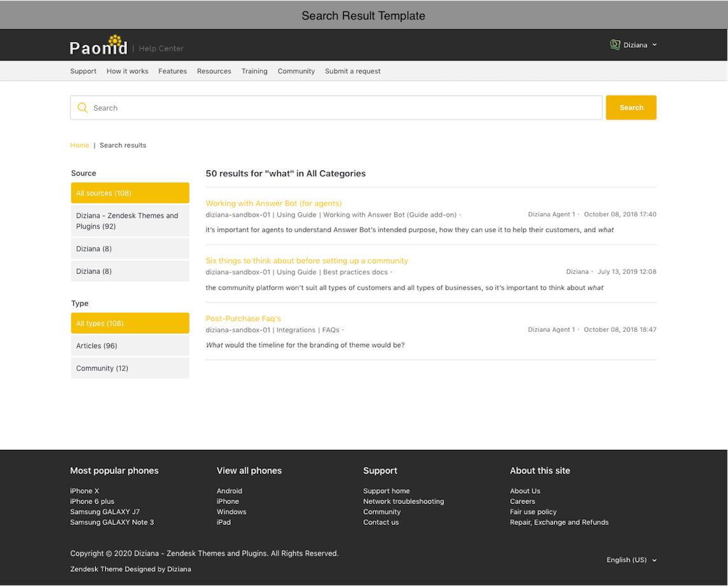728x586 pixels.
Task: Select the All sources (108) filter
Action: pyautogui.click(x=130, y=193)
